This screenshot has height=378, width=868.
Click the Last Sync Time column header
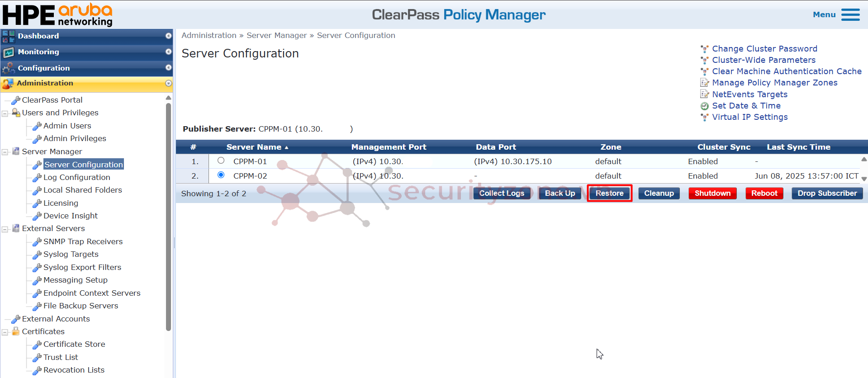pos(798,147)
